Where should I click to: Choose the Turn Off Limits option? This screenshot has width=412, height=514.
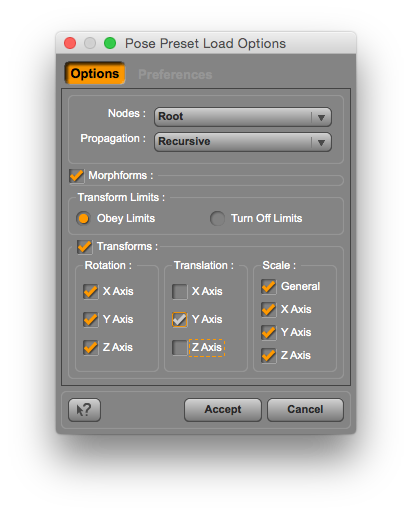point(217,219)
